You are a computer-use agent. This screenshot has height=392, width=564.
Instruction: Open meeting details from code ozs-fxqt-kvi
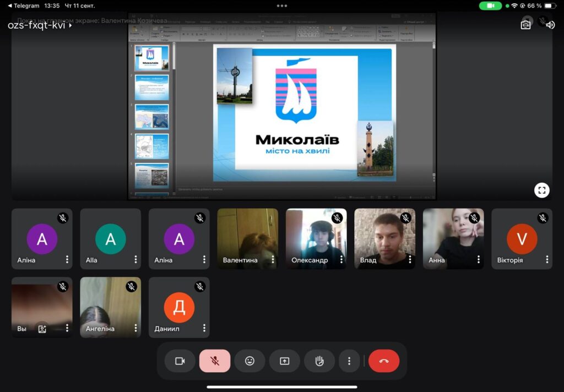point(40,25)
